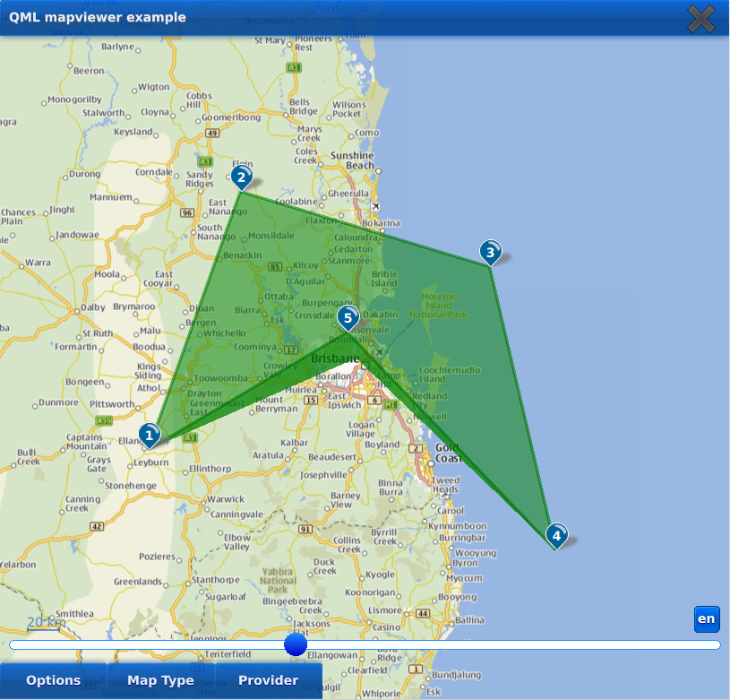Click the 'Logan Village' label
Viewport: 730px width, 700px height.
coord(360,429)
